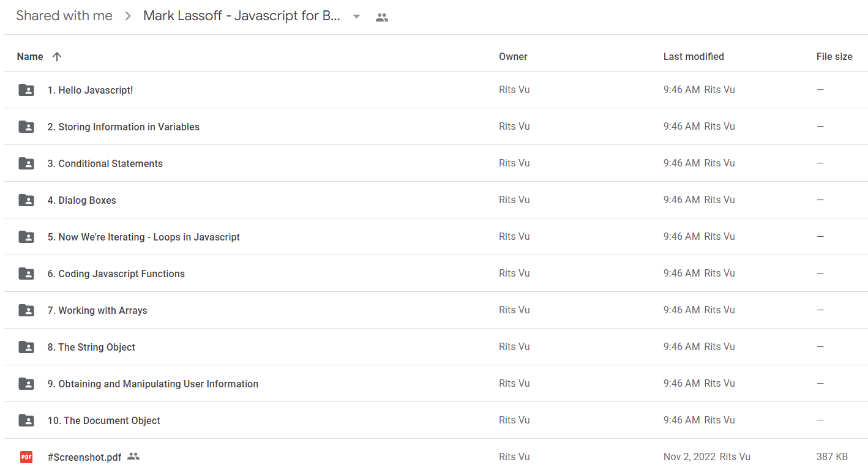Click the 387 KB file size of #Screenshot.pdf

(832, 456)
